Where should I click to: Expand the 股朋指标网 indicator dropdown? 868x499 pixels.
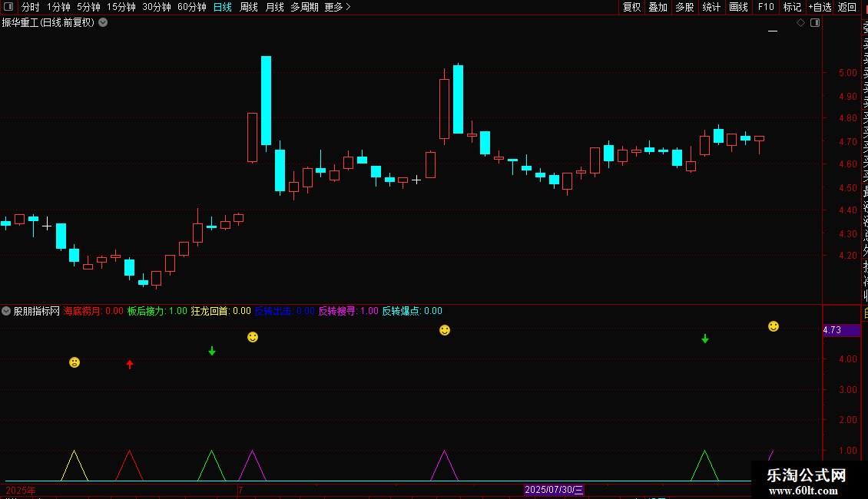pyautogui.click(x=6, y=311)
